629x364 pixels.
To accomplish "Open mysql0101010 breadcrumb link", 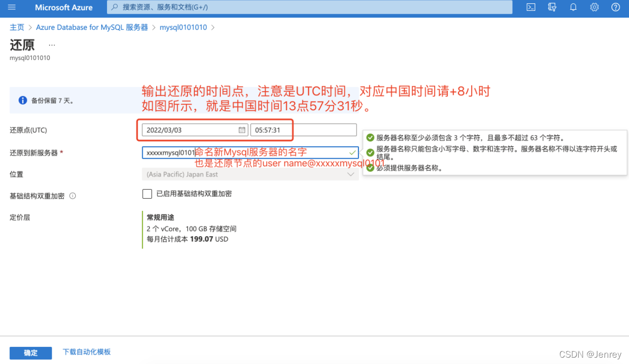I will pyautogui.click(x=183, y=27).
